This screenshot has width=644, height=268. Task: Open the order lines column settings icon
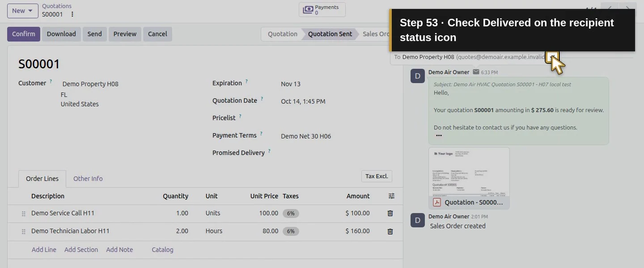click(x=391, y=196)
